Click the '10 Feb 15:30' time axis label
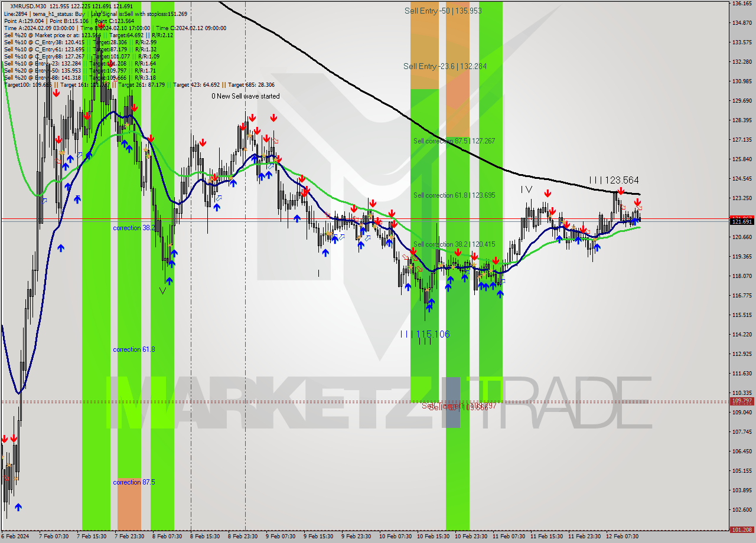756x543 pixels. [432, 537]
